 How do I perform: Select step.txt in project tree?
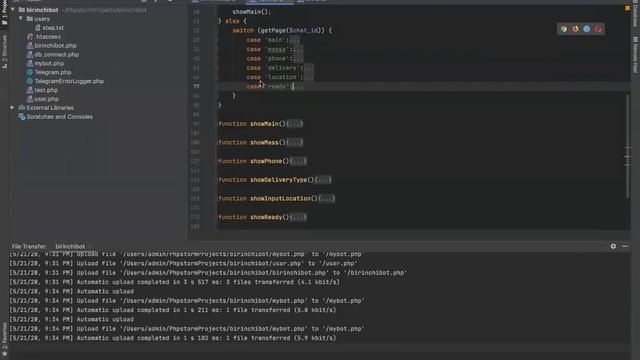coord(53,28)
